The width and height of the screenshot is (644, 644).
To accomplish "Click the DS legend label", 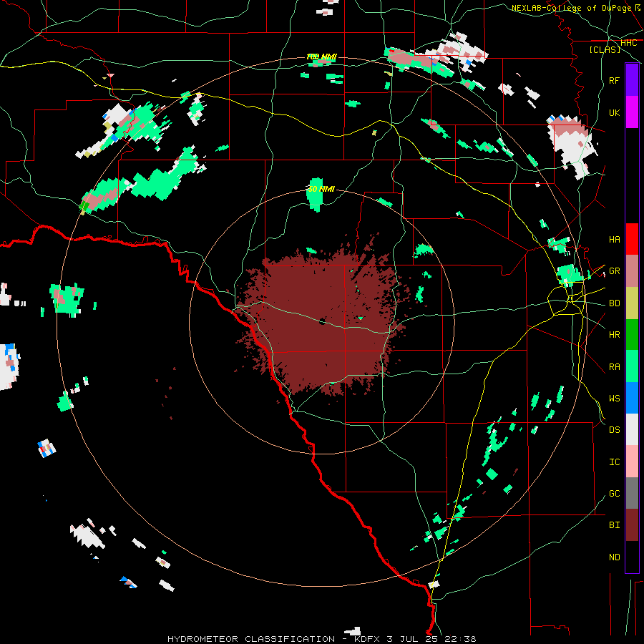I will coord(615,430).
